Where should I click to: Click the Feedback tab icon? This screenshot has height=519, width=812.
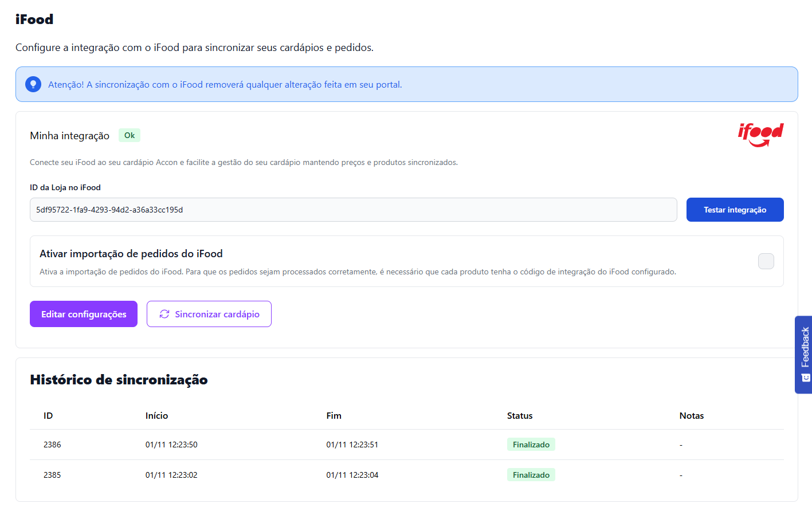pos(805,378)
